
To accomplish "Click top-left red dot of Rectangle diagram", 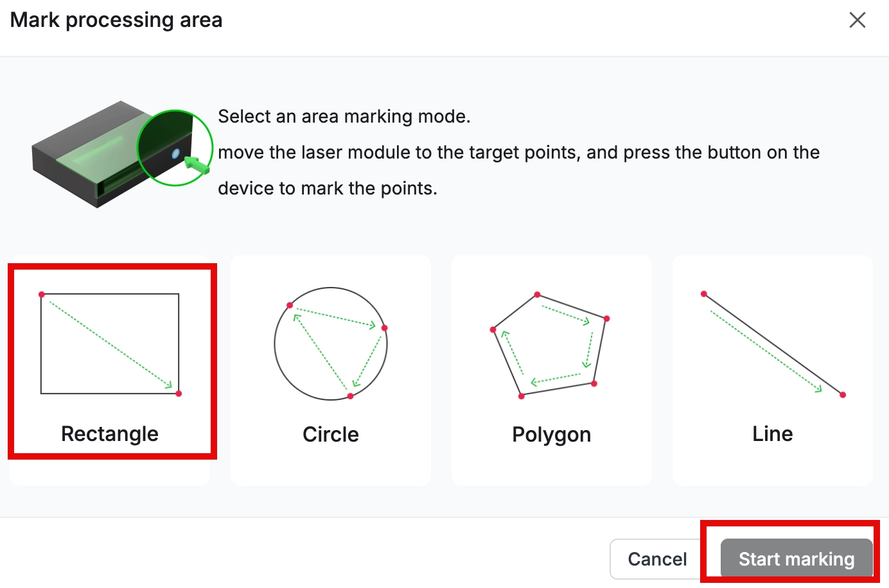I will tap(42, 295).
